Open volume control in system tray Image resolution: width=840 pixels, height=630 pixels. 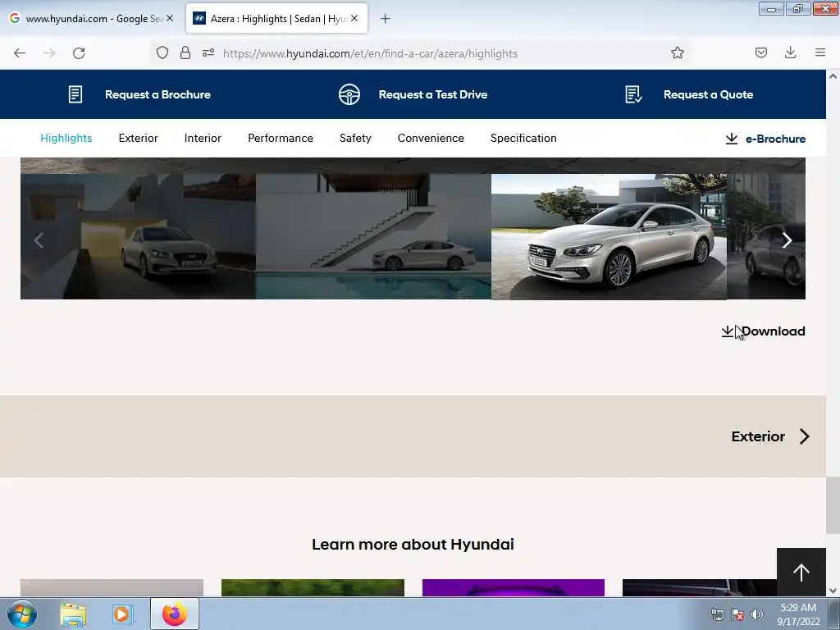(x=757, y=614)
